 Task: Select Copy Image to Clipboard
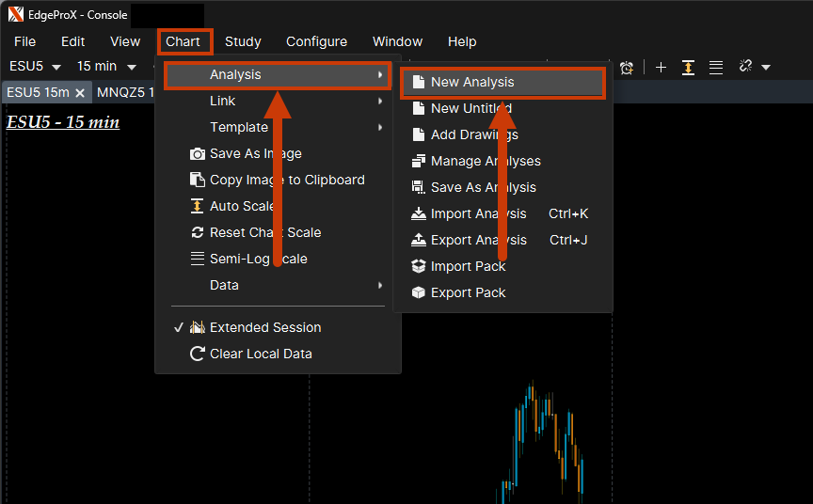pyautogui.click(x=286, y=180)
